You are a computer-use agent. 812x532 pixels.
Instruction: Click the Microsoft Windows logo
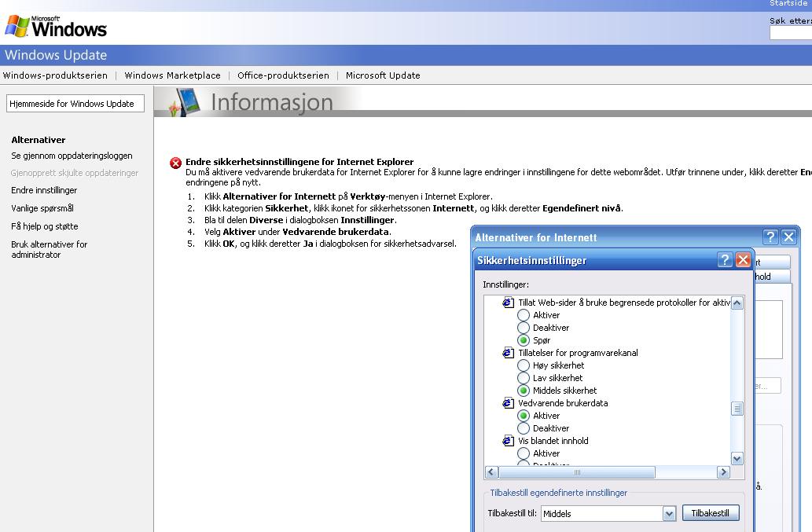point(55,27)
